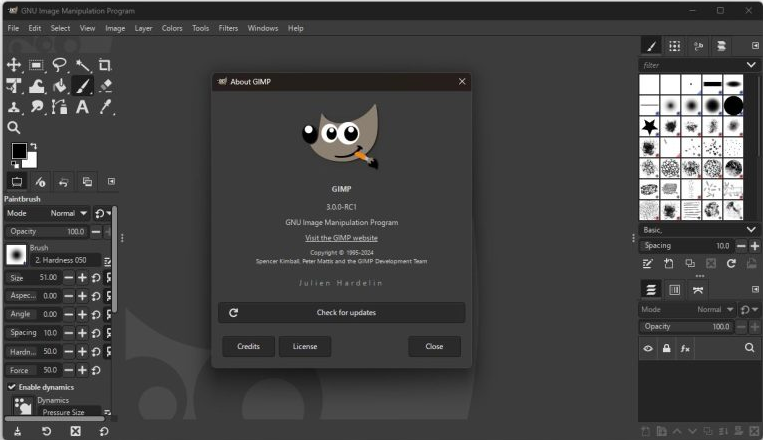Open the Layer menu

[x=144, y=28]
